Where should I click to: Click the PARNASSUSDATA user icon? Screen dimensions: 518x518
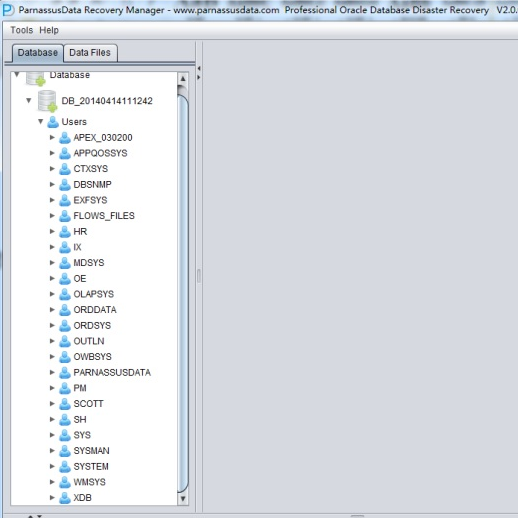[x=65, y=372]
